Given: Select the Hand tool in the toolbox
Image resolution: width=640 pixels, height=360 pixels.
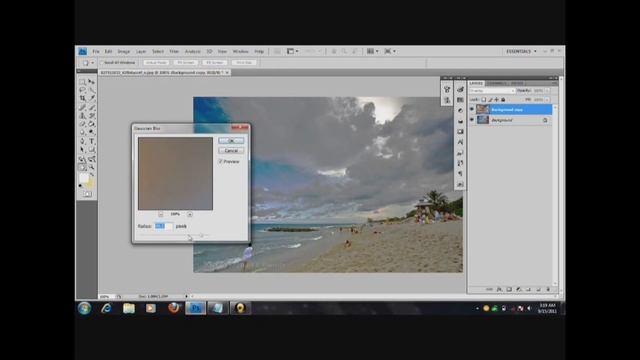Looking at the screenshot, I should [82, 167].
